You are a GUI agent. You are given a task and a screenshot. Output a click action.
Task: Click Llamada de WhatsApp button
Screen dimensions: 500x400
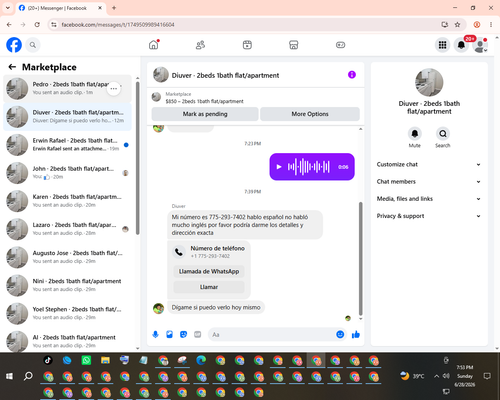(209, 271)
